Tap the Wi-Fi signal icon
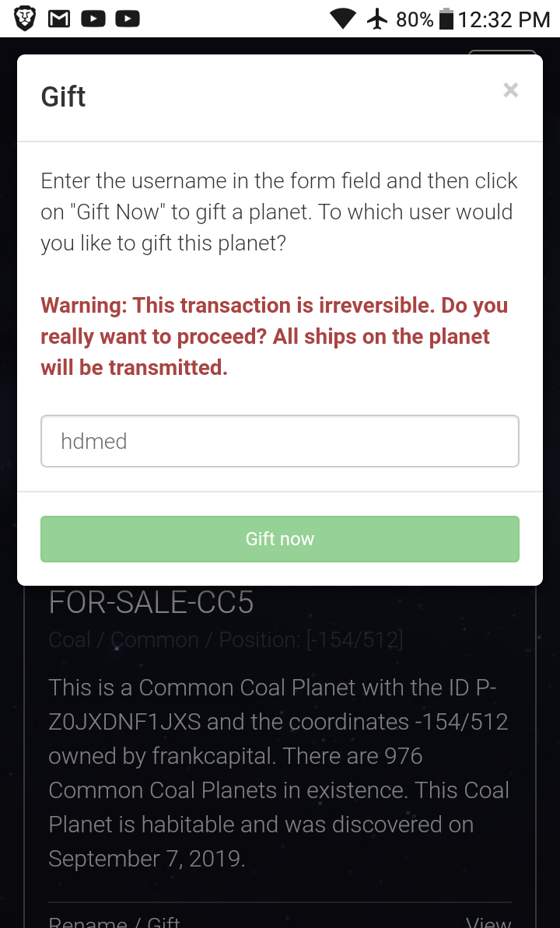560x928 pixels. pos(342,19)
